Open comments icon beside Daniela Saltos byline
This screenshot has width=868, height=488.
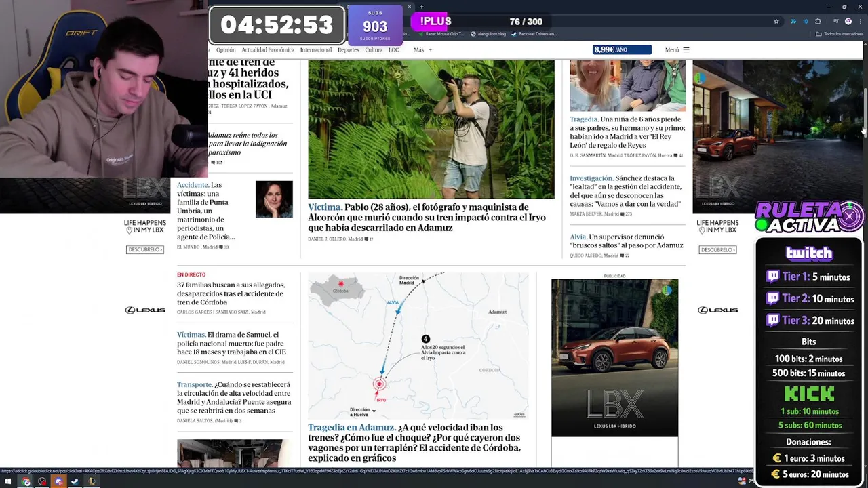[237, 421]
